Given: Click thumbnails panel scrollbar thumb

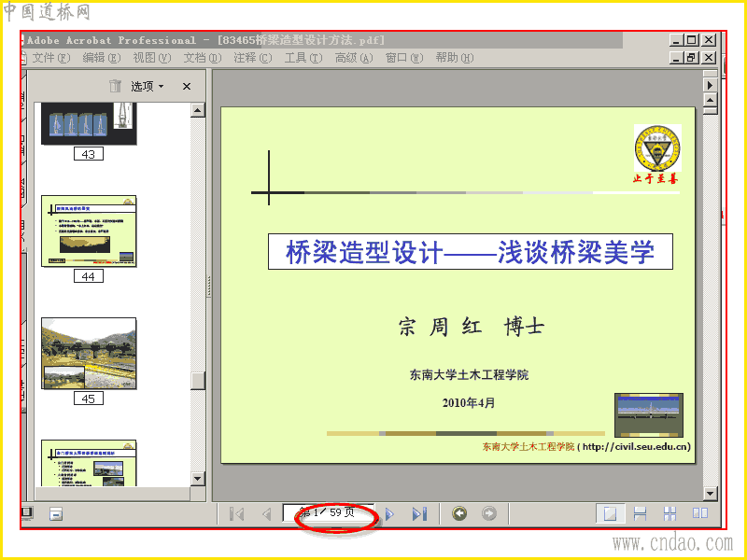Looking at the screenshot, I should 198,381.
